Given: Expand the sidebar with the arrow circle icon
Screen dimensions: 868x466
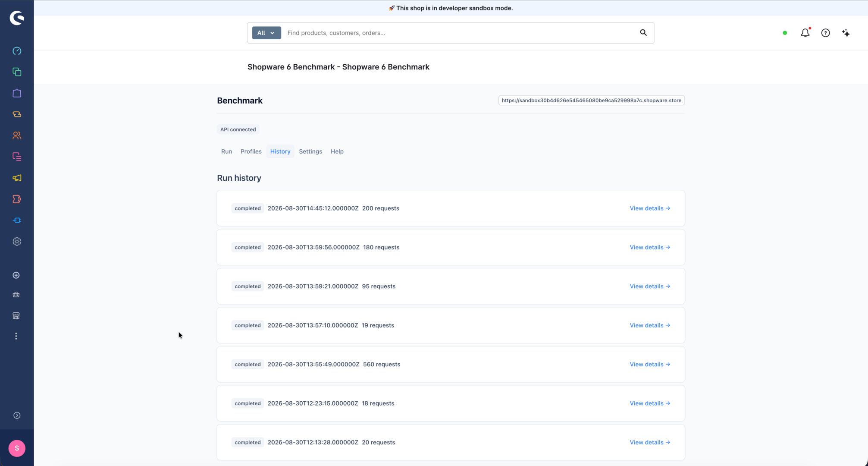Looking at the screenshot, I should pos(17,416).
